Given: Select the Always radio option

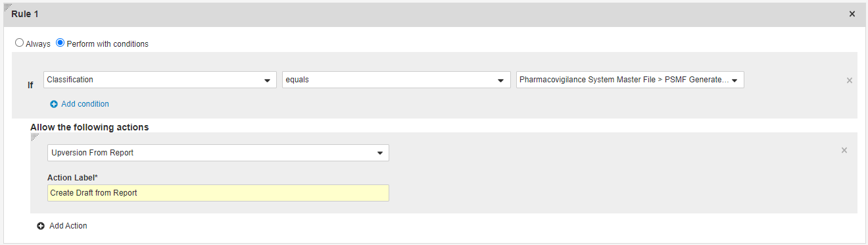Looking at the screenshot, I should click(20, 43).
